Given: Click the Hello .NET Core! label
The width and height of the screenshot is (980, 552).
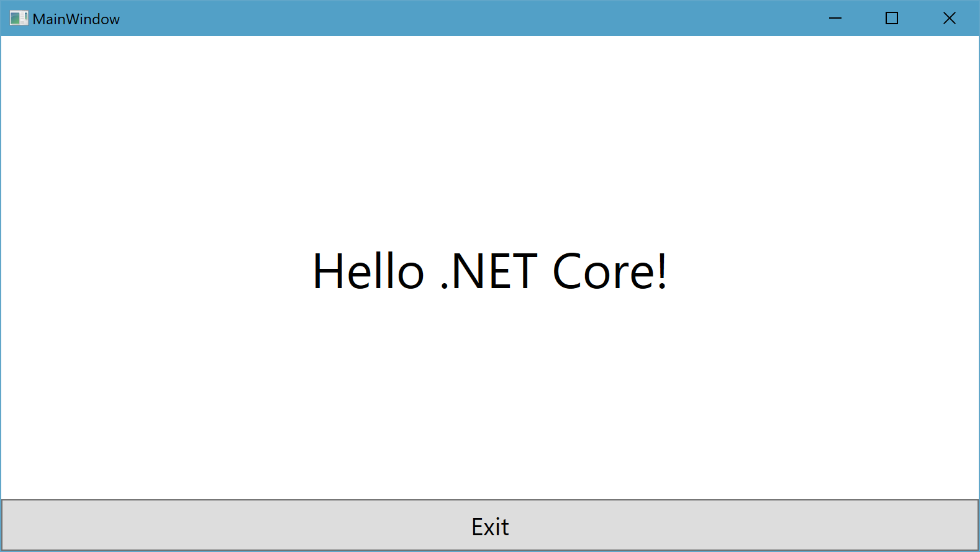Looking at the screenshot, I should (x=490, y=271).
